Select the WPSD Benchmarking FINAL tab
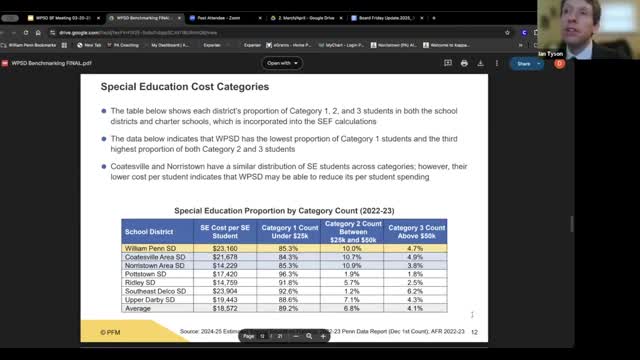Viewport: 640px width, 360px height. click(143, 18)
